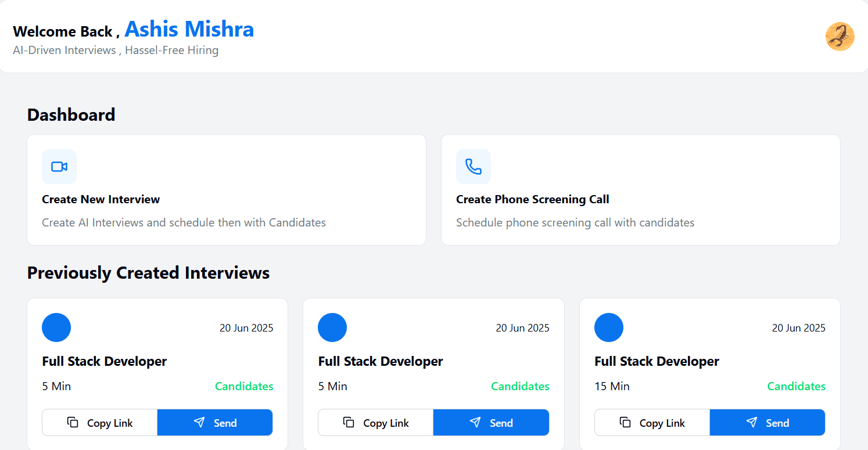Click the blue circle in the second card

(332, 327)
